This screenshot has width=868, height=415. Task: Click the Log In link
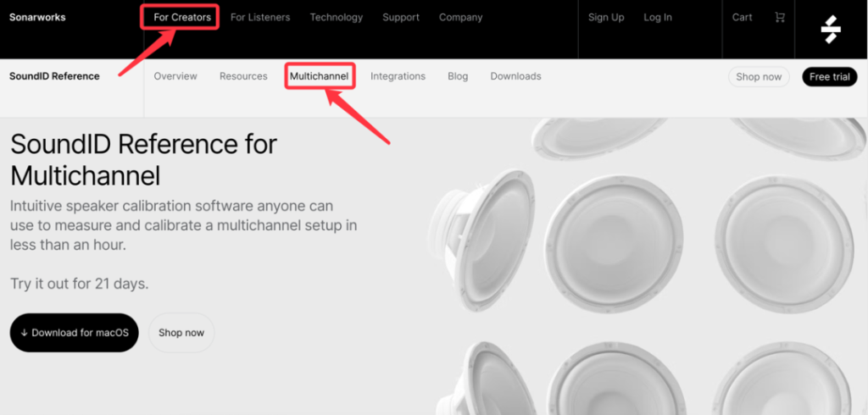[x=658, y=18]
